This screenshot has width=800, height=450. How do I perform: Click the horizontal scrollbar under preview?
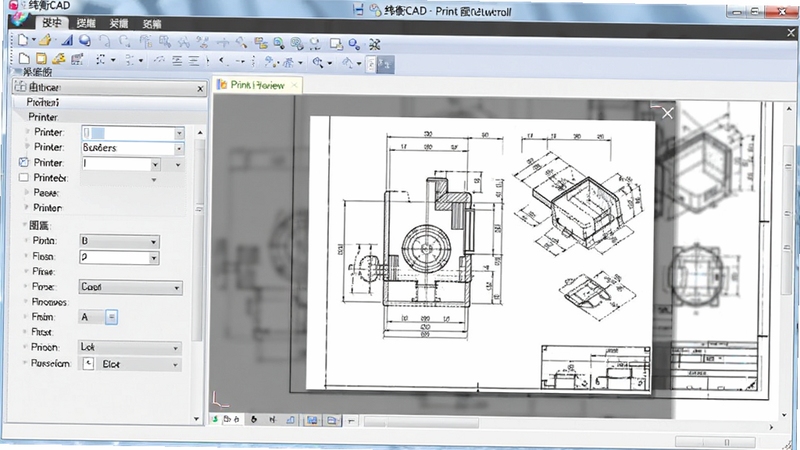point(421,422)
